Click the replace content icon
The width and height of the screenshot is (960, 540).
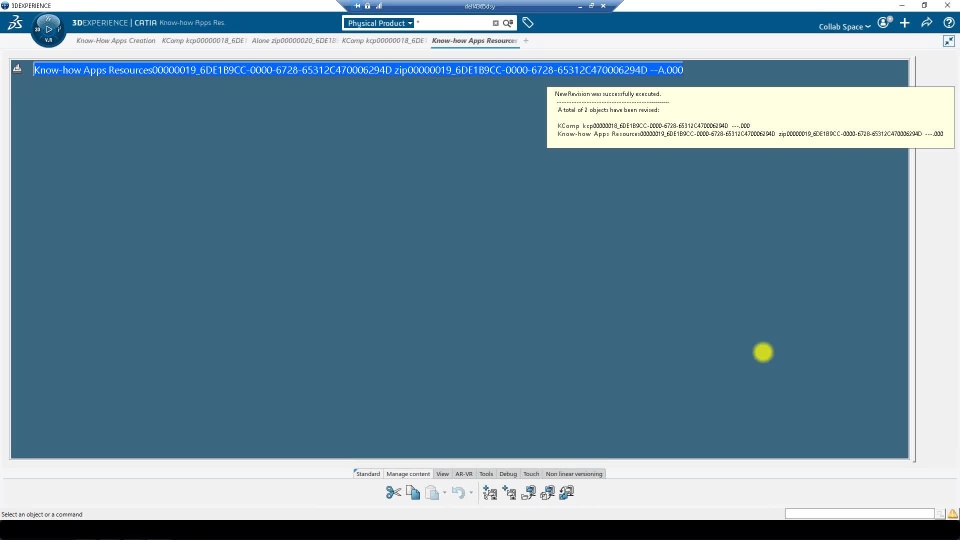coord(567,492)
